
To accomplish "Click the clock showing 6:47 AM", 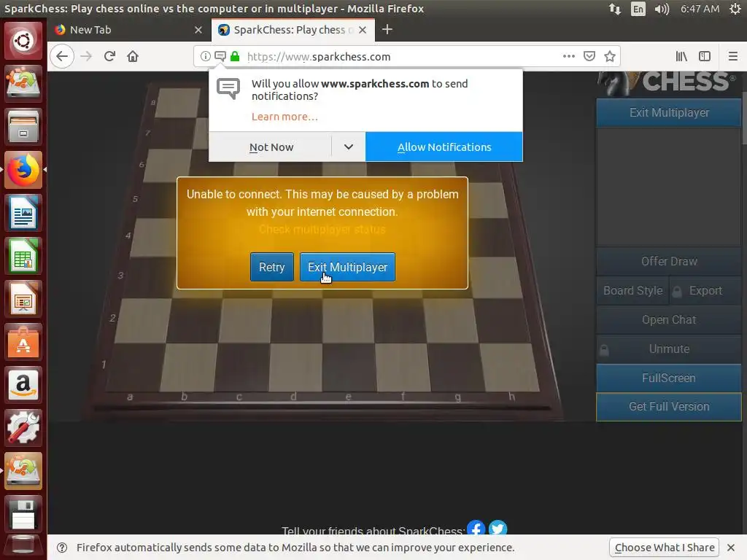I will point(700,9).
